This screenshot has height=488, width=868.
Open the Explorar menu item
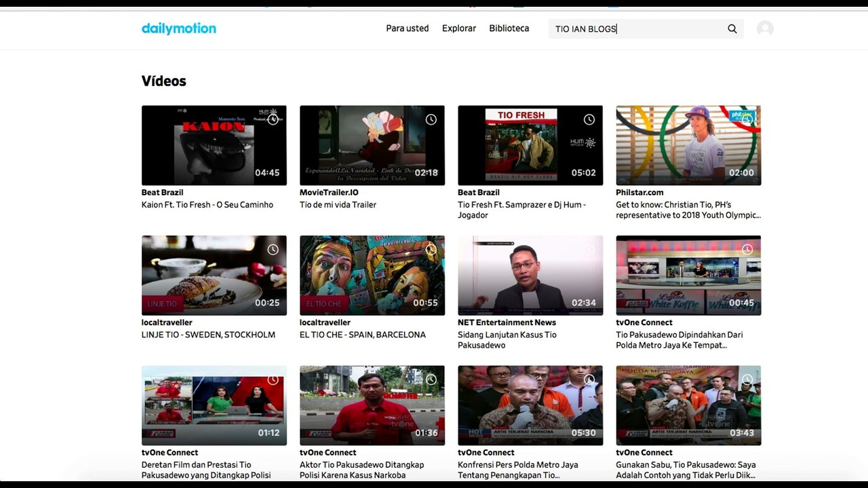(459, 28)
